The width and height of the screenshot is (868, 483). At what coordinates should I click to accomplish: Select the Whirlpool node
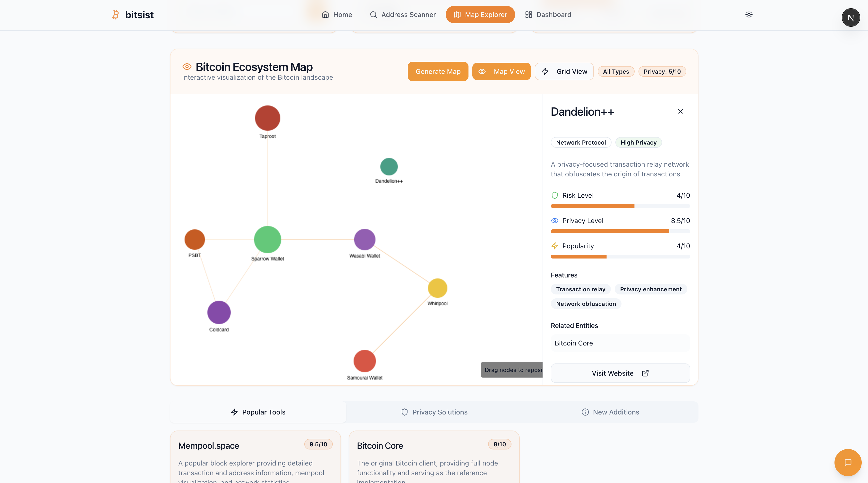(x=437, y=288)
